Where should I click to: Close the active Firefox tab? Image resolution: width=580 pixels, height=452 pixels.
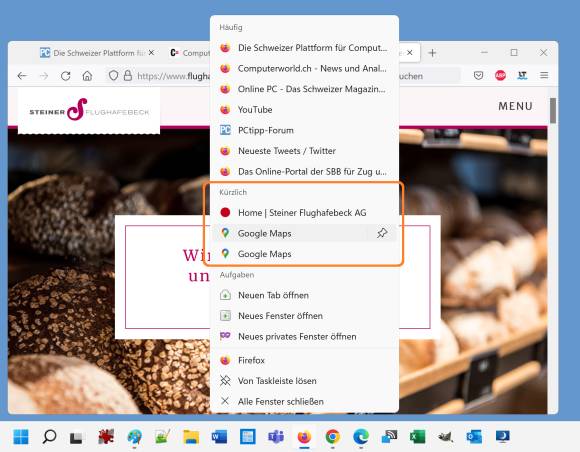click(x=409, y=53)
